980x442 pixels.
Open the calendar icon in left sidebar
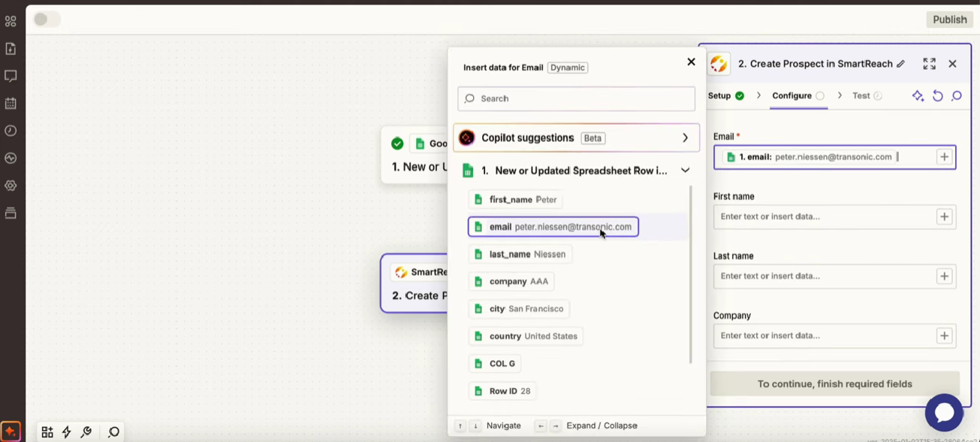[x=11, y=103]
